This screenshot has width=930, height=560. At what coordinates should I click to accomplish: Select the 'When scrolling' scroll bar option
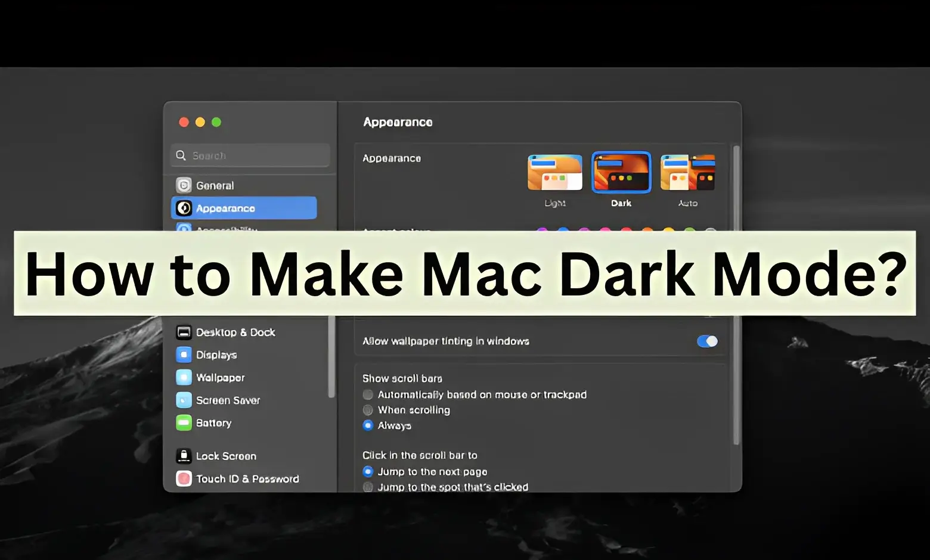[368, 410]
